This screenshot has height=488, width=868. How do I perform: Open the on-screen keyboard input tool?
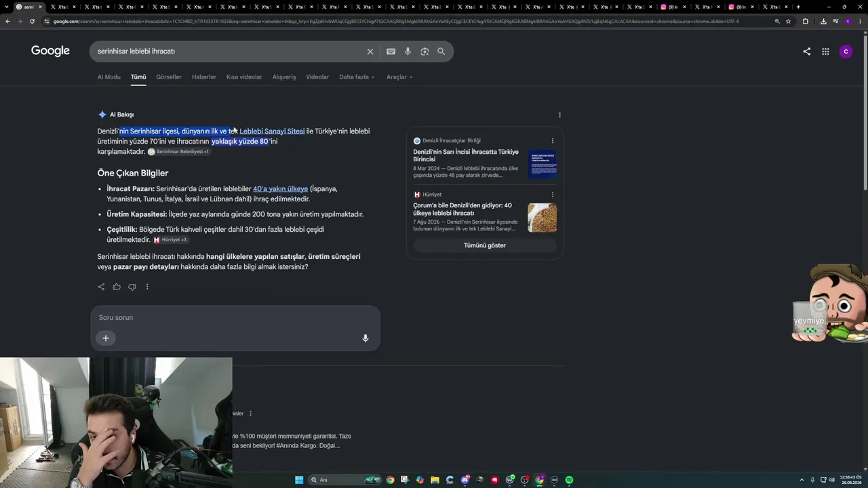point(391,52)
